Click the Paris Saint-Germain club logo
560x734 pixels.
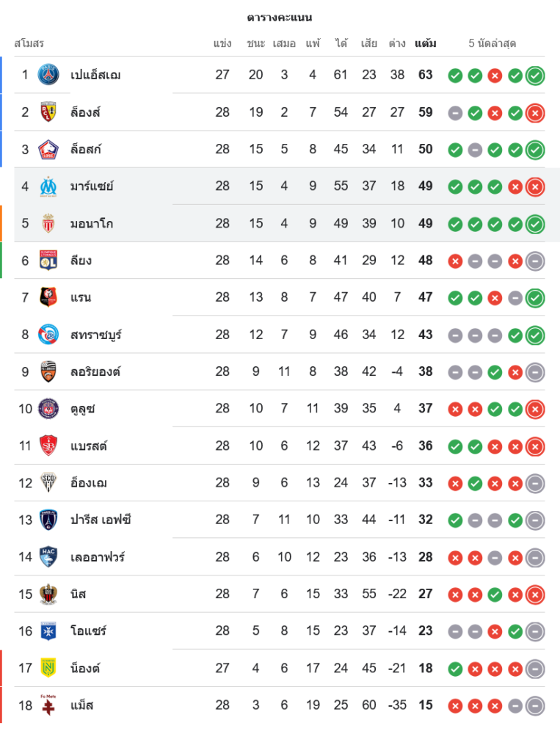pos(48,75)
